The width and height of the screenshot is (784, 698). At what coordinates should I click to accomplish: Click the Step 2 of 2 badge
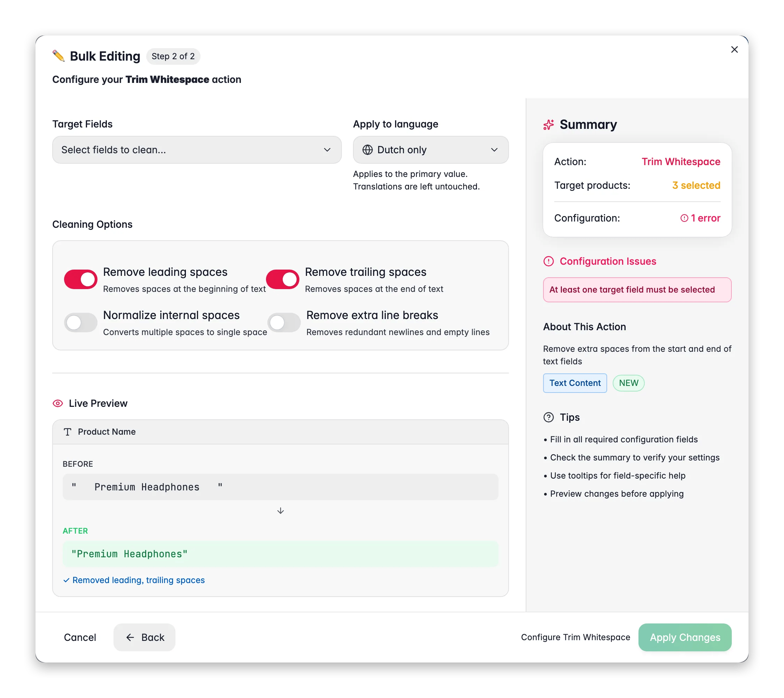(x=173, y=56)
